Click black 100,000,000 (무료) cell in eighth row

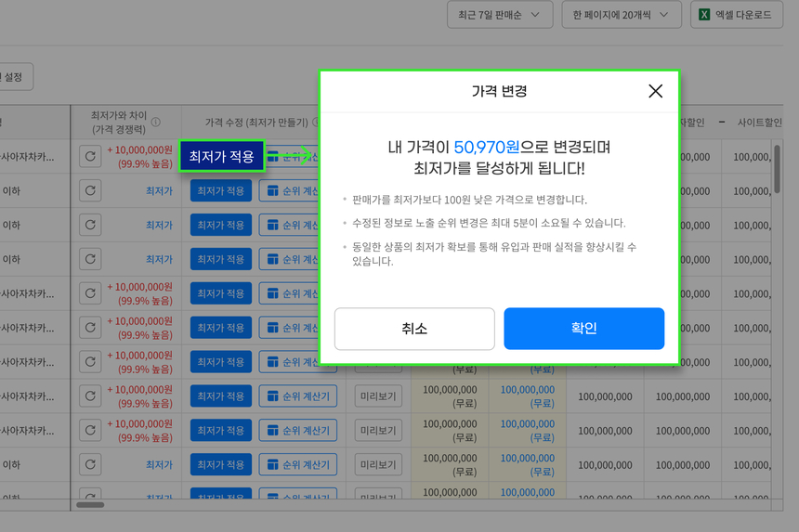(450, 396)
